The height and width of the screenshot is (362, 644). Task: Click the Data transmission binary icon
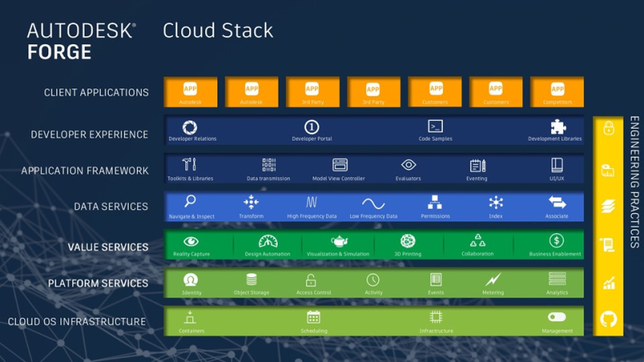pos(269,165)
